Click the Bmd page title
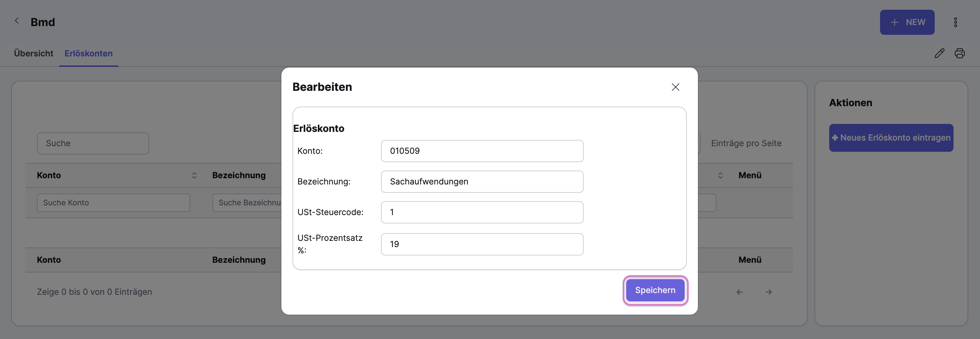This screenshot has width=980, height=339. 42,22
